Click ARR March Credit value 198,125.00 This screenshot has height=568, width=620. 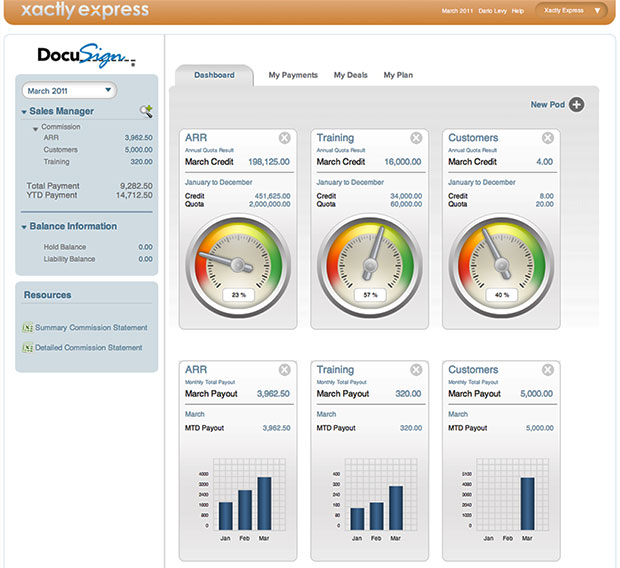269,162
